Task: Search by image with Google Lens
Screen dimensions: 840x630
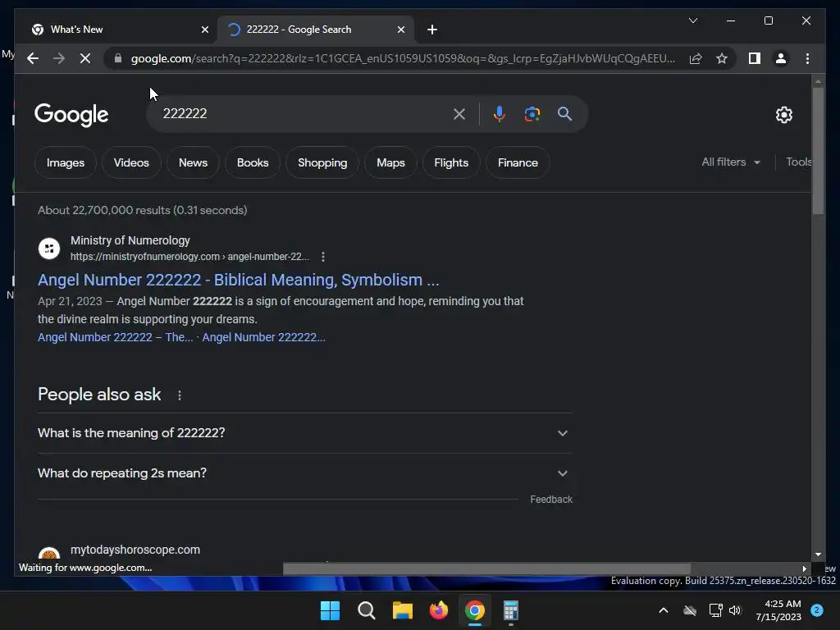Action: point(532,114)
